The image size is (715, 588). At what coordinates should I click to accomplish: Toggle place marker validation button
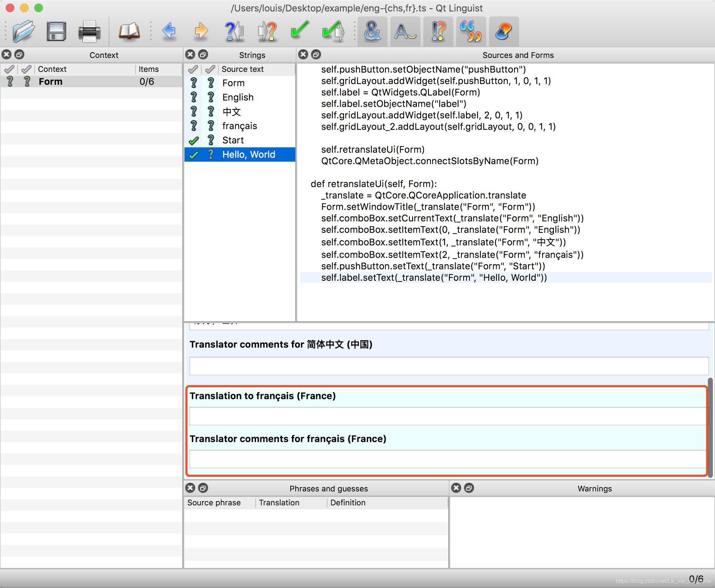[504, 31]
